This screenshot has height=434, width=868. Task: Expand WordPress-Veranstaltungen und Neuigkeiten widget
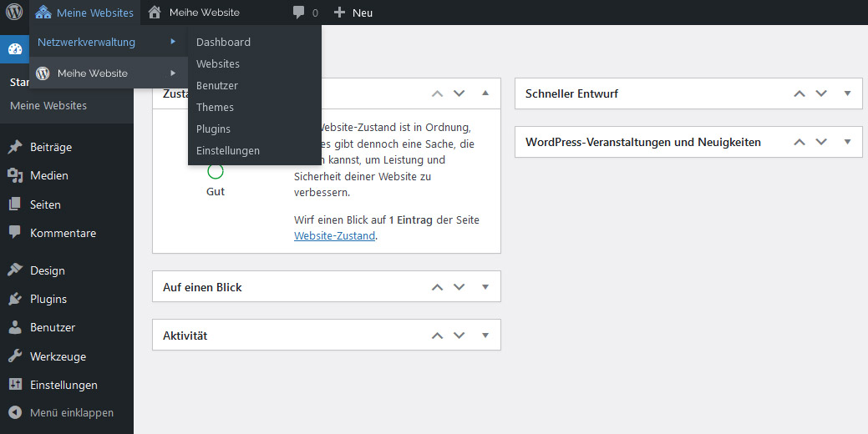point(847,142)
